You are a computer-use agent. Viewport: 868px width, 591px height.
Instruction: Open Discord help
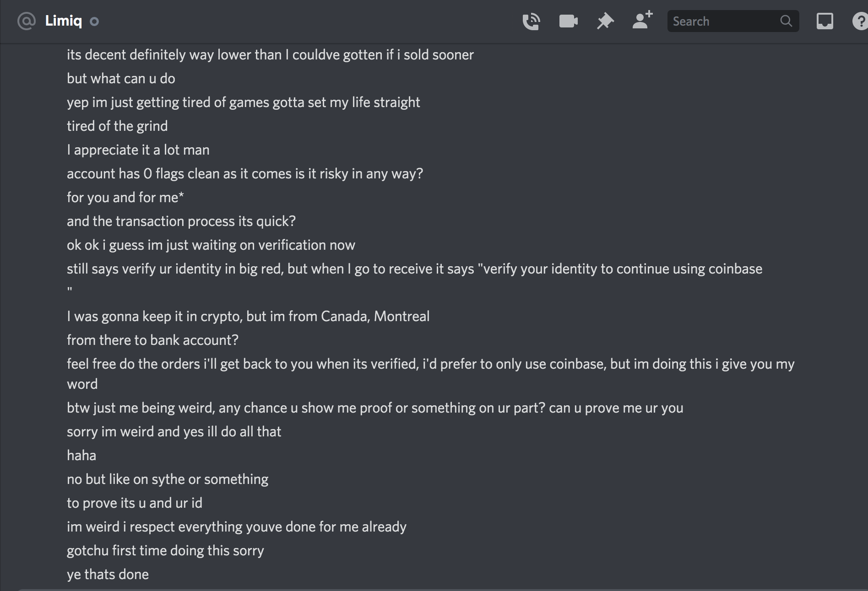point(860,21)
